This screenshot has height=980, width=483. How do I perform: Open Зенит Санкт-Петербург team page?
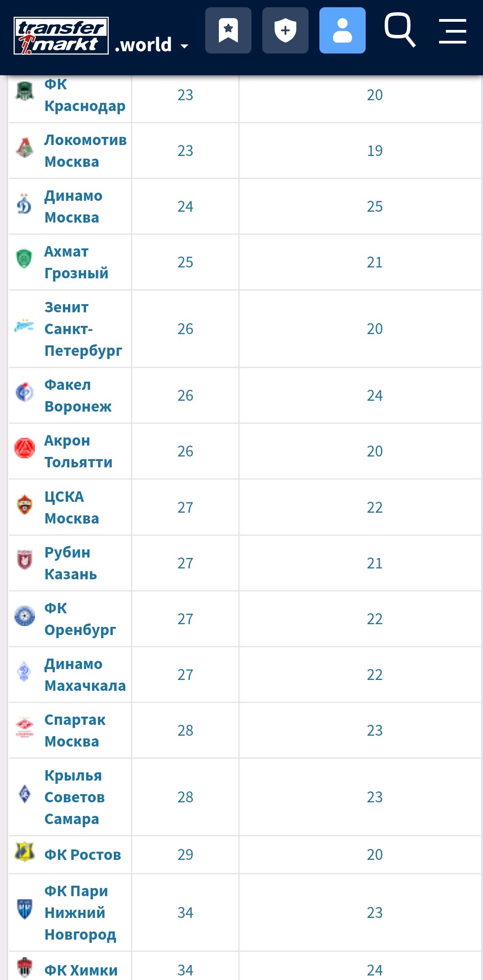click(83, 329)
